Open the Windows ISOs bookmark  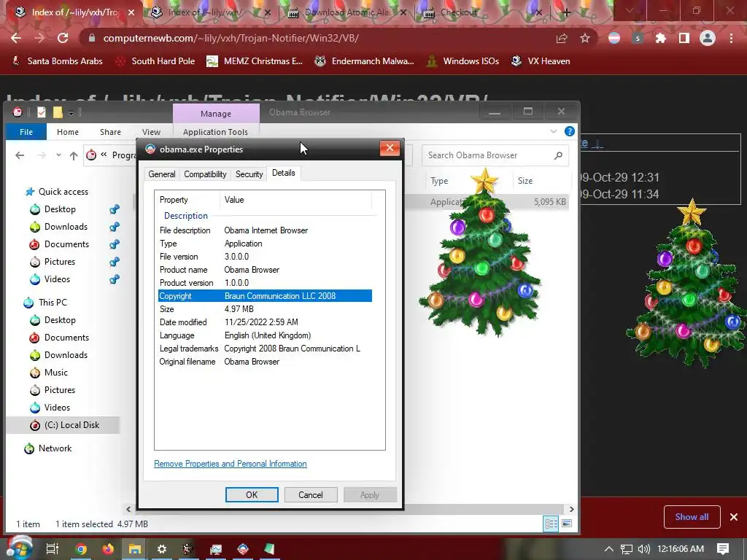(462, 61)
